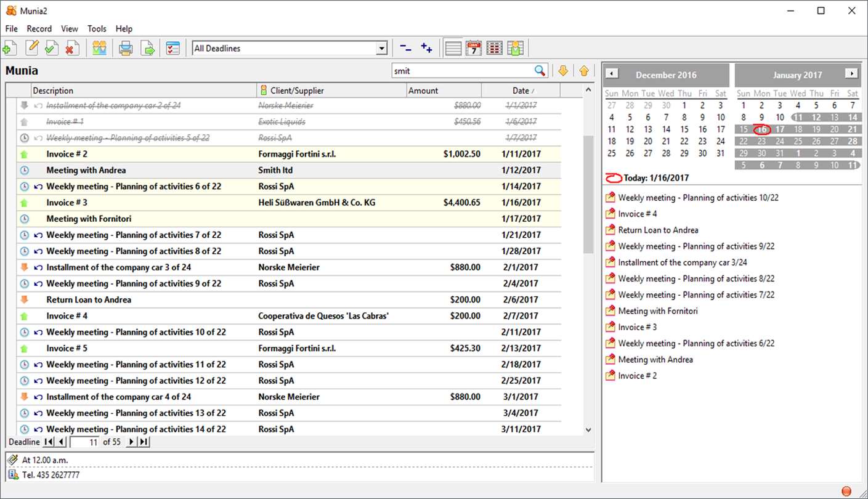
Task: Click the search field containing 'smit'
Action: coord(463,71)
